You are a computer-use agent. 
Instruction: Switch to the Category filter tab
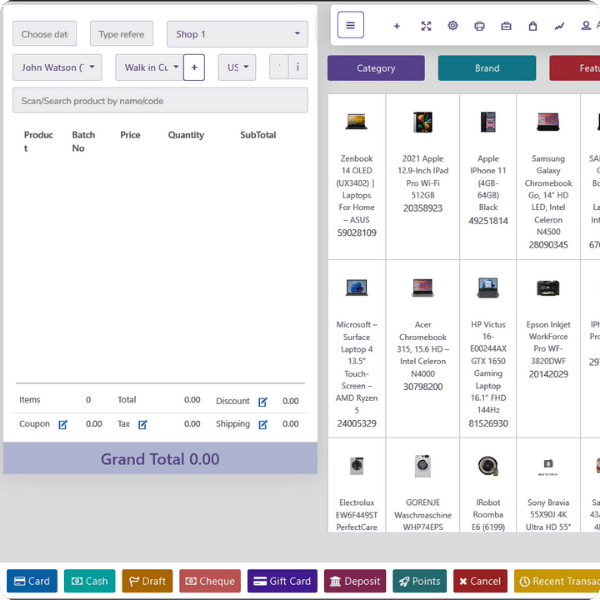click(x=376, y=69)
